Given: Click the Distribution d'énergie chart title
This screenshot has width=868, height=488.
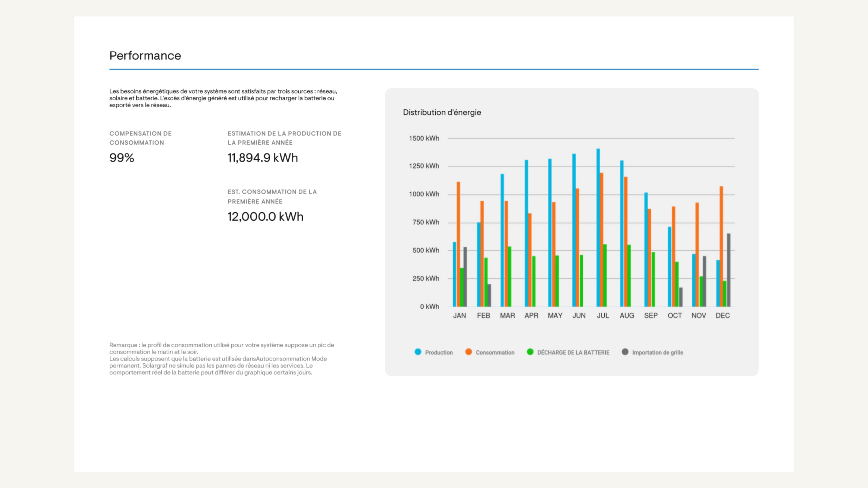Looking at the screenshot, I should click(x=442, y=113).
